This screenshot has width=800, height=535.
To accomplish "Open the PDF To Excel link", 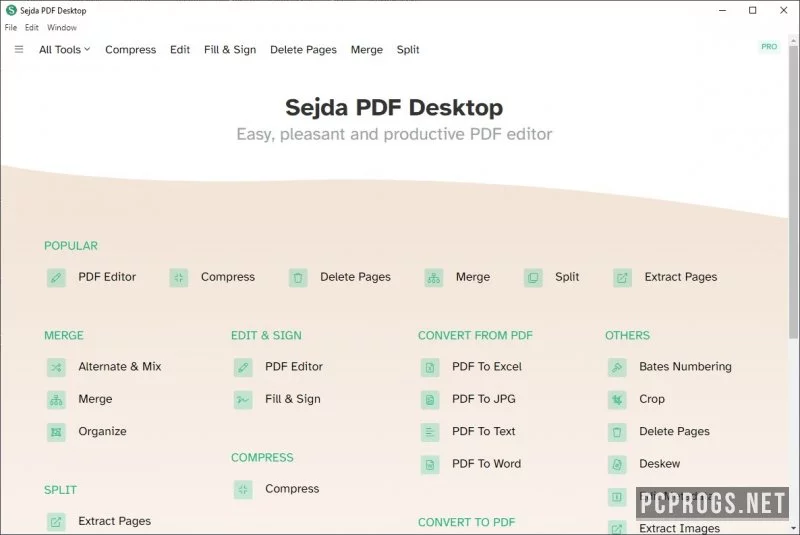I will (x=487, y=367).
